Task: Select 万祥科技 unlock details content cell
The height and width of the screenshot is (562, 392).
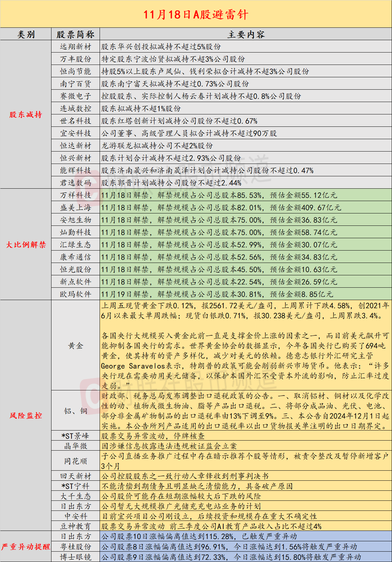Action: pos(246,195)
